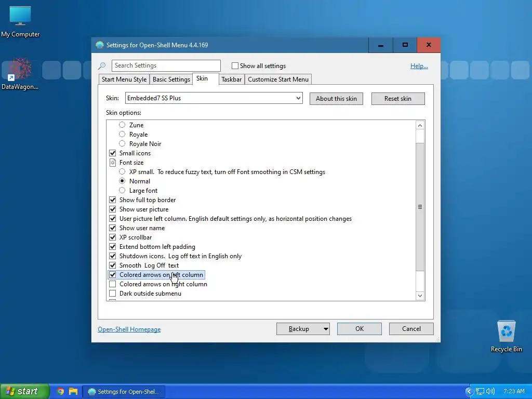Uncheck Colored arrows on left column
This screenshot has width=532, height=399.
113,275
